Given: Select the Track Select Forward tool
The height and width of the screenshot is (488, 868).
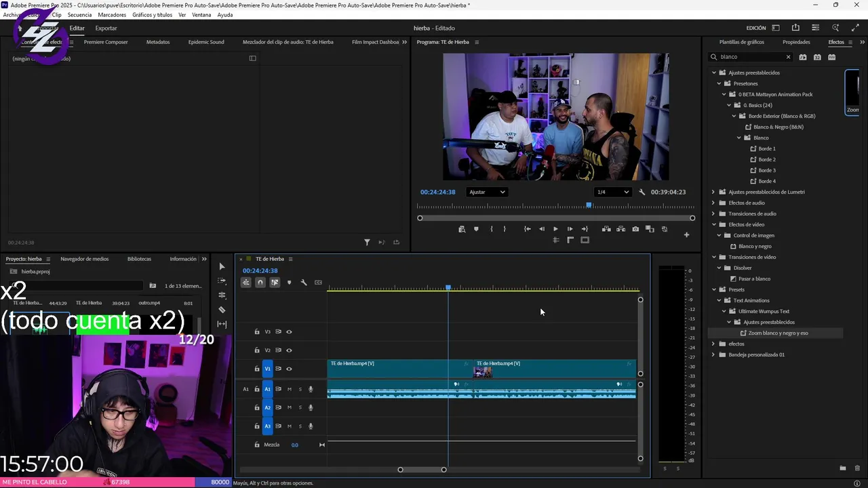Looking at the screenshot, I should 222,281.
